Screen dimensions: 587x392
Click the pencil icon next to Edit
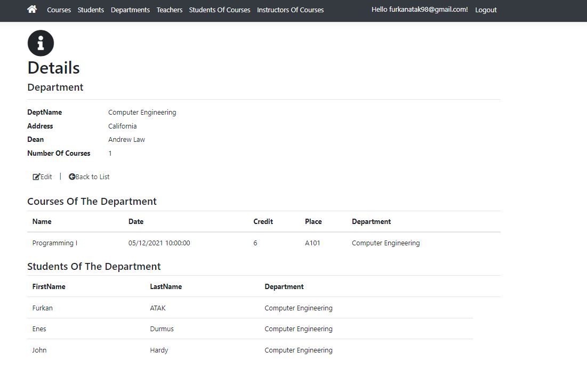(36, 176)
